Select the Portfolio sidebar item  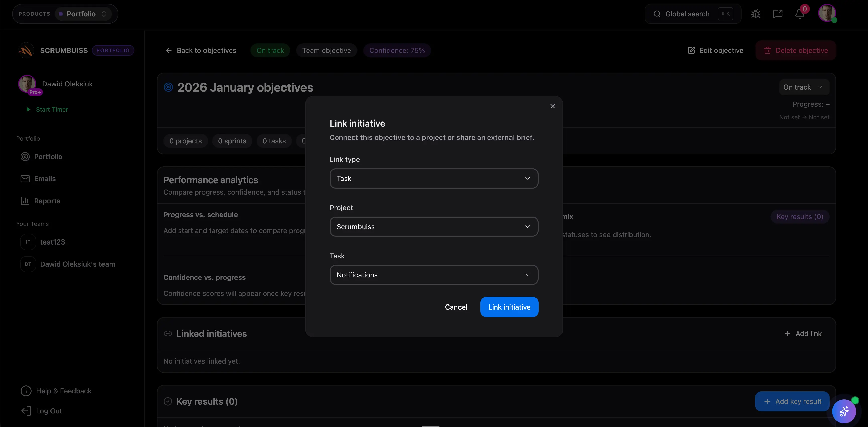click(x=48, y=157)
